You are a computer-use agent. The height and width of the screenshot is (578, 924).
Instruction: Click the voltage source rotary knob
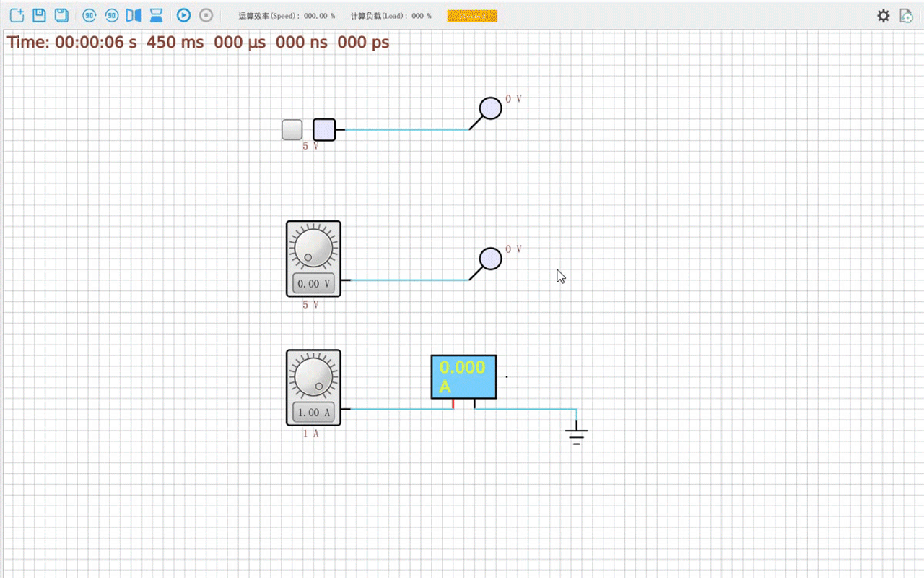point(313,248)
